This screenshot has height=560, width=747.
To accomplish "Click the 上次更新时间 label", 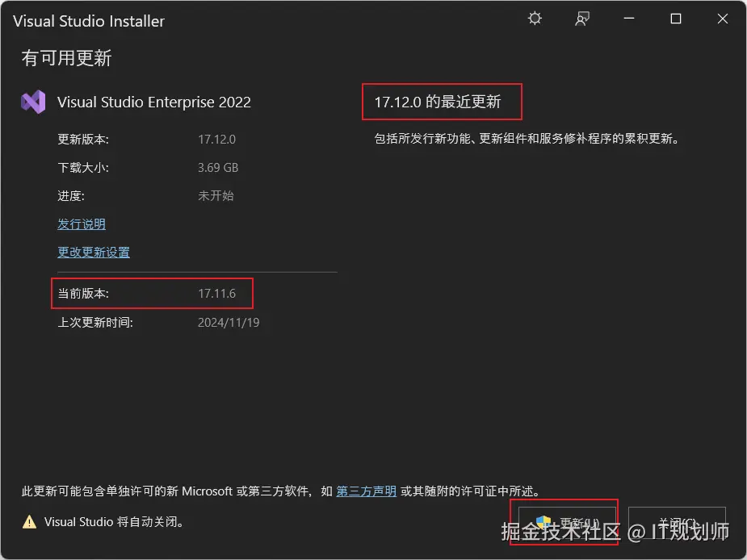I will click(95, 323).
